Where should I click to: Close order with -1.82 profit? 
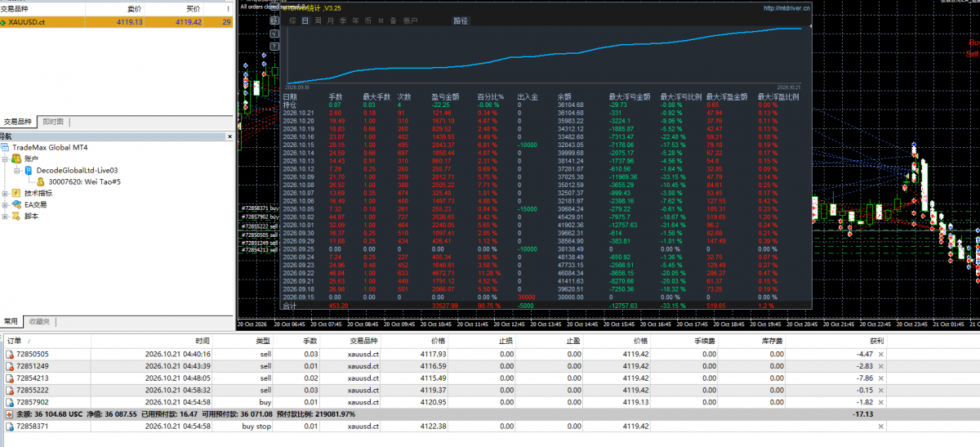click(880, 402)
